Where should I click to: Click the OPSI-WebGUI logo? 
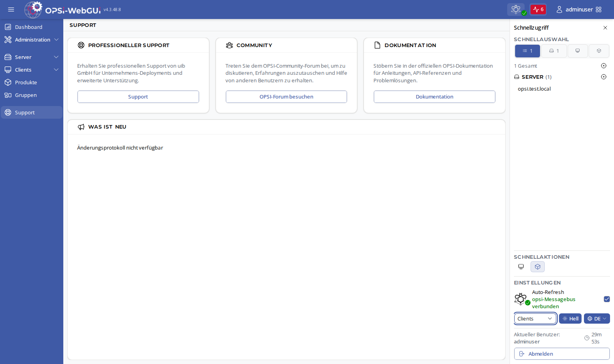tap(63, 9)
